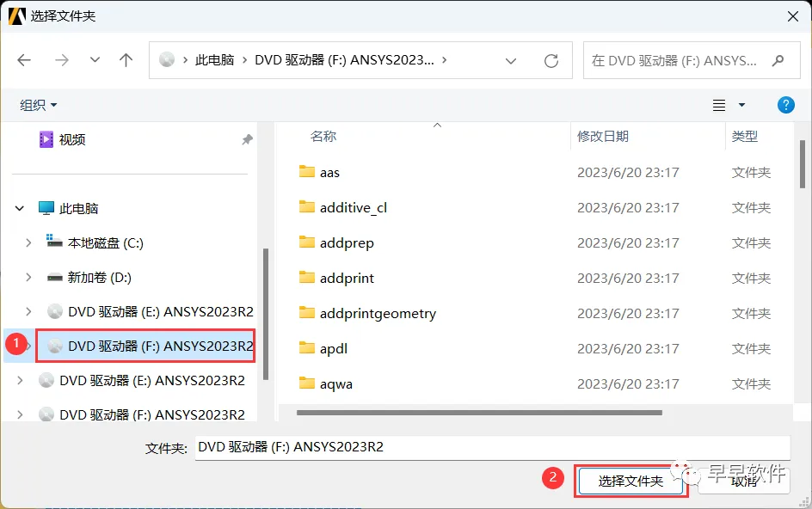812x509 pixels.
Task: Open the address bar history dropdown
Action: 511,61
